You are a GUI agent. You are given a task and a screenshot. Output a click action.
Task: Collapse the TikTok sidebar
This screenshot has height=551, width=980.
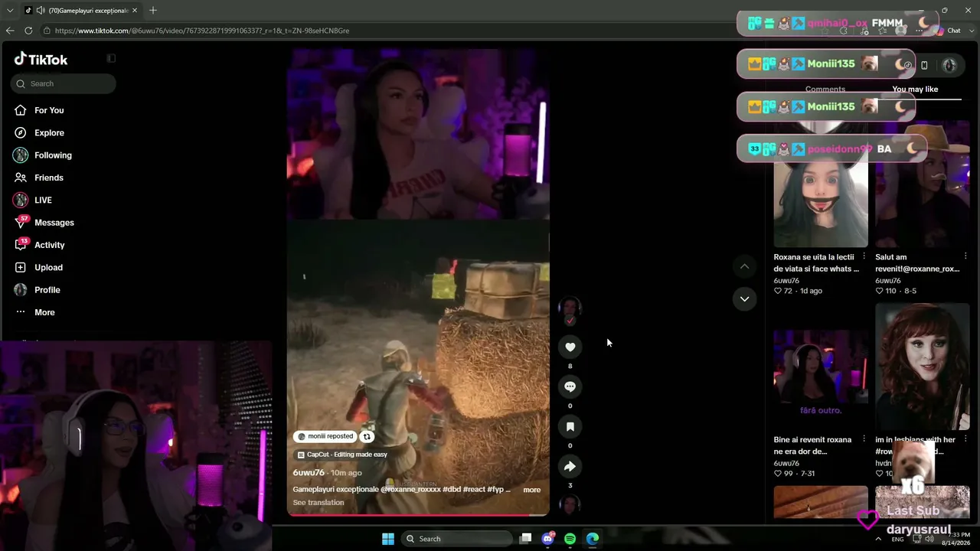tap(111, 58)
